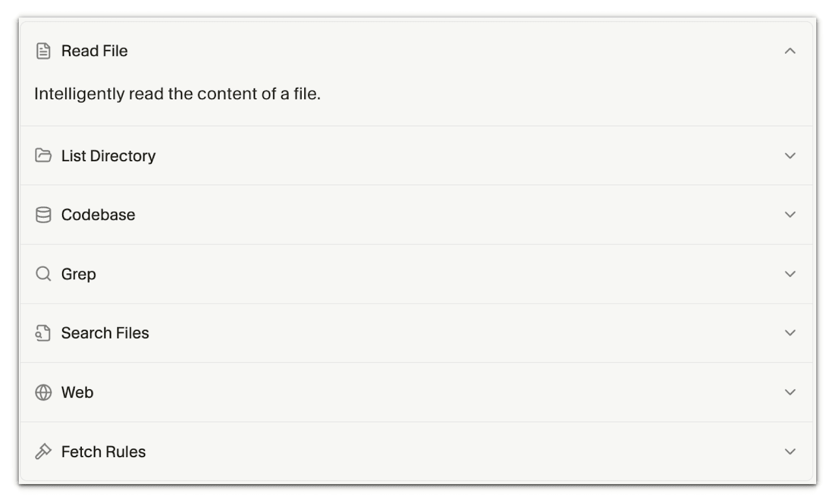Click the Fetch Rules gavel icon
Screen dimensions: 835x504
43,451
